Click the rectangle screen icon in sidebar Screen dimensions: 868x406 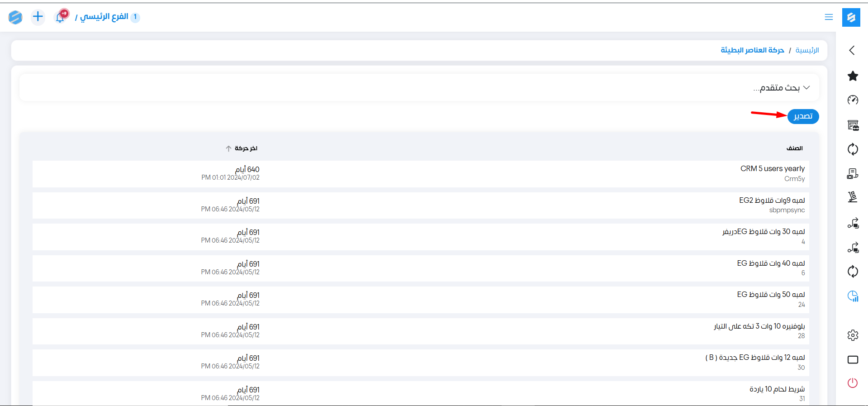coord(853,360)
